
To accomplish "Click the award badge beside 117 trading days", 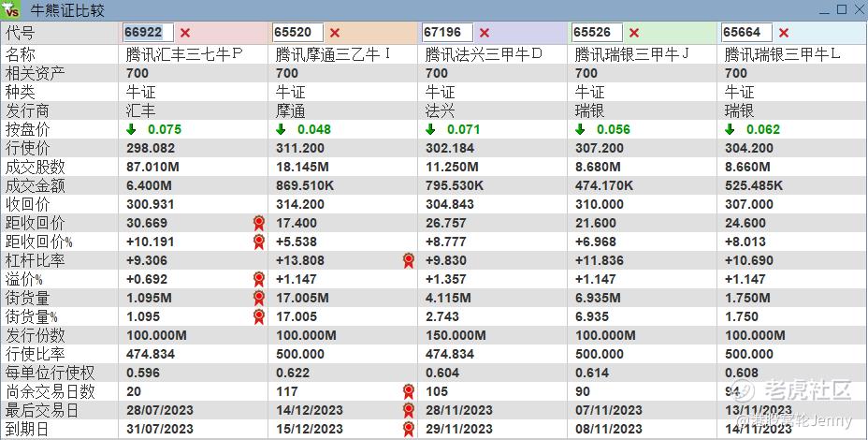I will click(409, 392).
